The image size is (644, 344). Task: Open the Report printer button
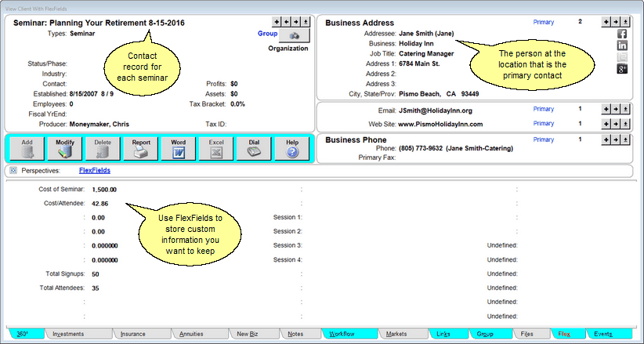[141, 148]
